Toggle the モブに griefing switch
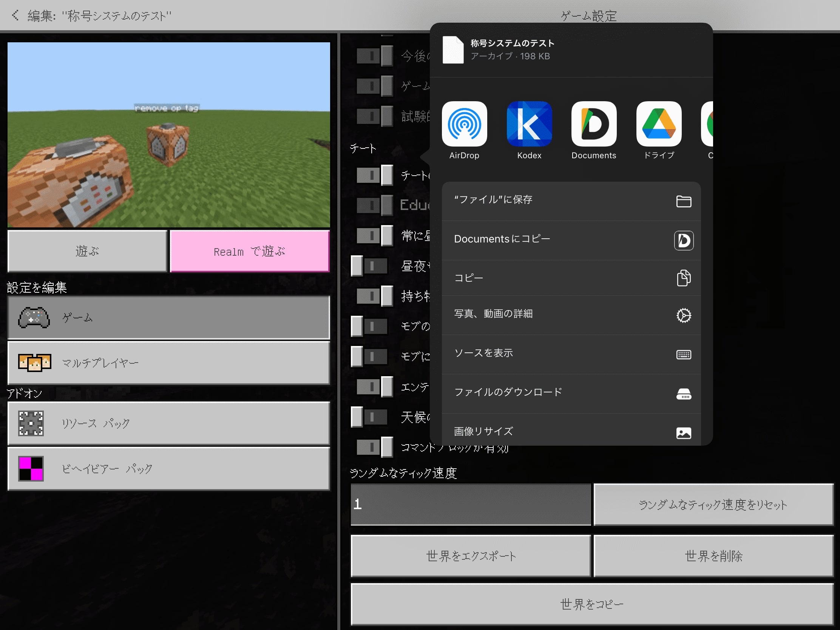This screenshot has height=630, width=840. pyautogui.click(x=369, y=356)
